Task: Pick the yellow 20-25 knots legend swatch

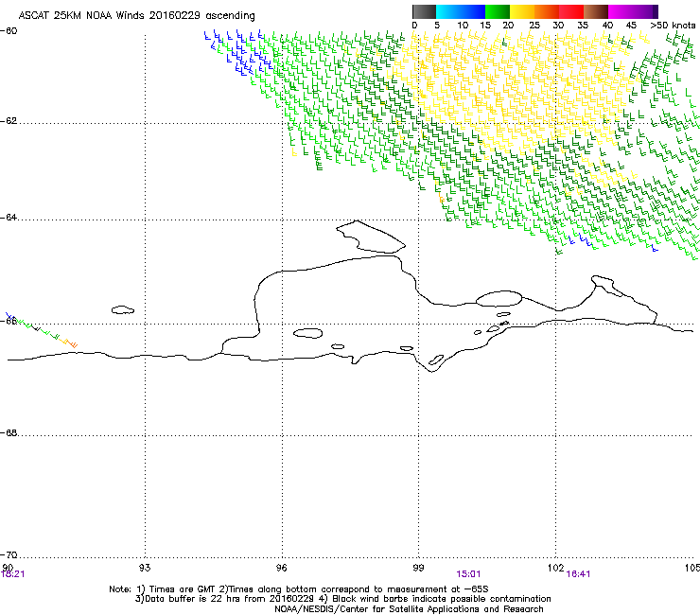Action: click(522, 11)
